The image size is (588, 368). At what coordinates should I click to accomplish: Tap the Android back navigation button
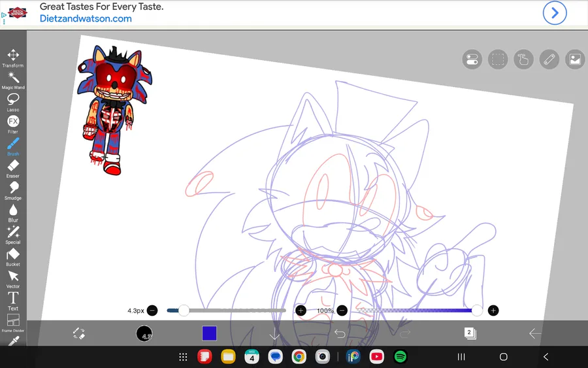(x=546, y=357)
